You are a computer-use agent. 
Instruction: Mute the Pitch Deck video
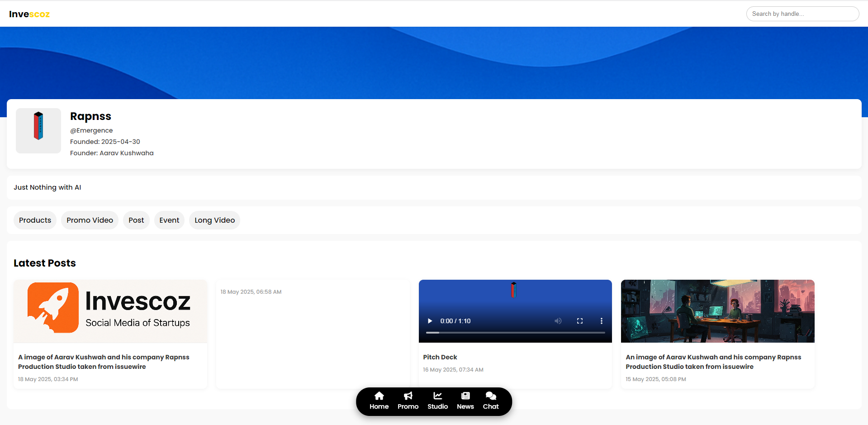point(558,321)
